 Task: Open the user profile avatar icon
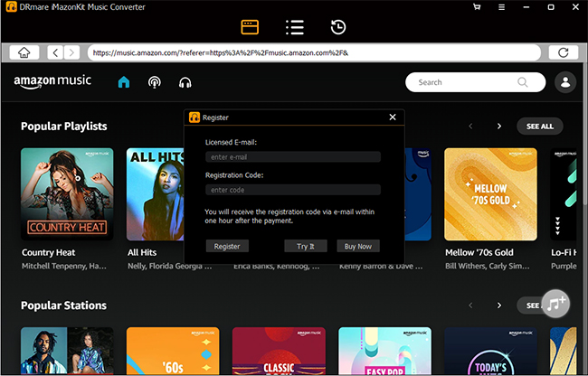[x=565, y=82]
